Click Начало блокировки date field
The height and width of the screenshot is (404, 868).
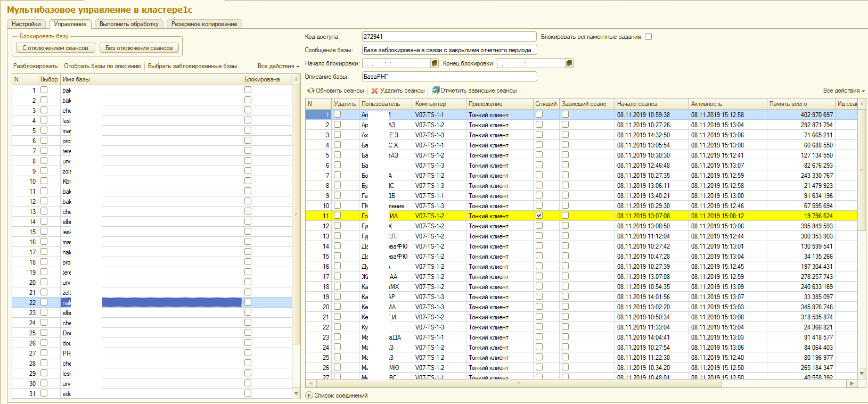396,63
